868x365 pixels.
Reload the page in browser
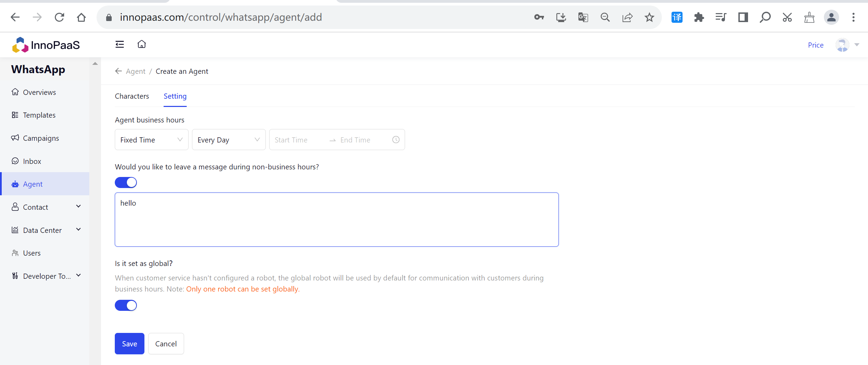click(x=59, y=17)
